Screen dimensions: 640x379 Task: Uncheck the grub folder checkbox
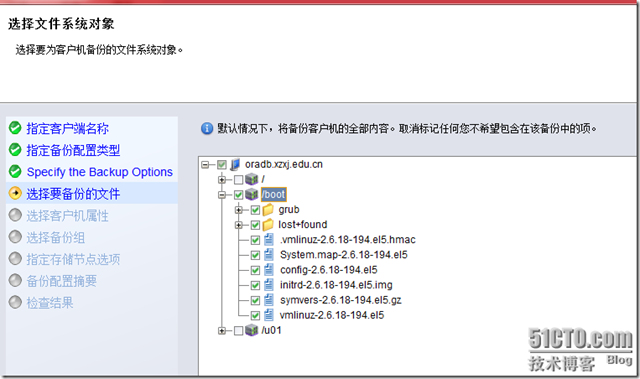pos(256,210)
